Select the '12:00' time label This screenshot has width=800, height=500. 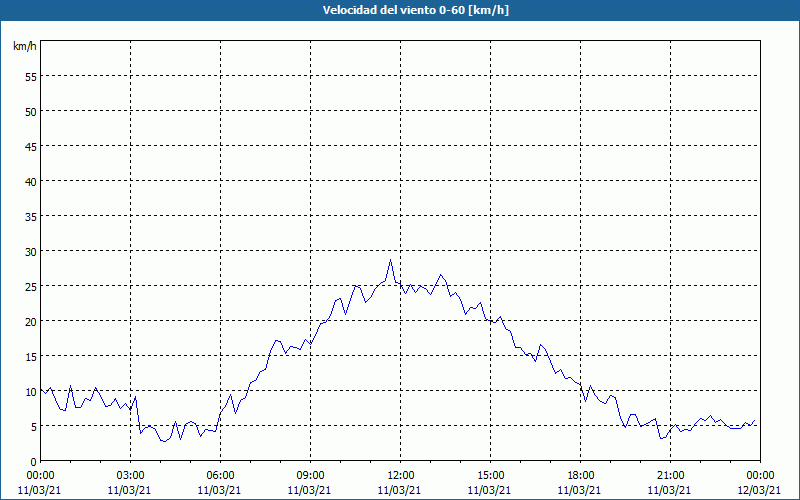point(401,476)
